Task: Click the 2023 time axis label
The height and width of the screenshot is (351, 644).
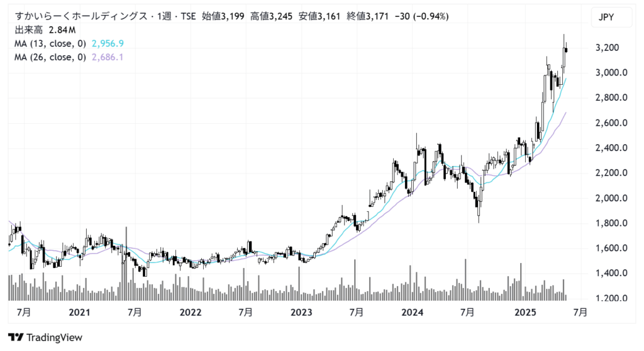Action: (x=301, y=313)
